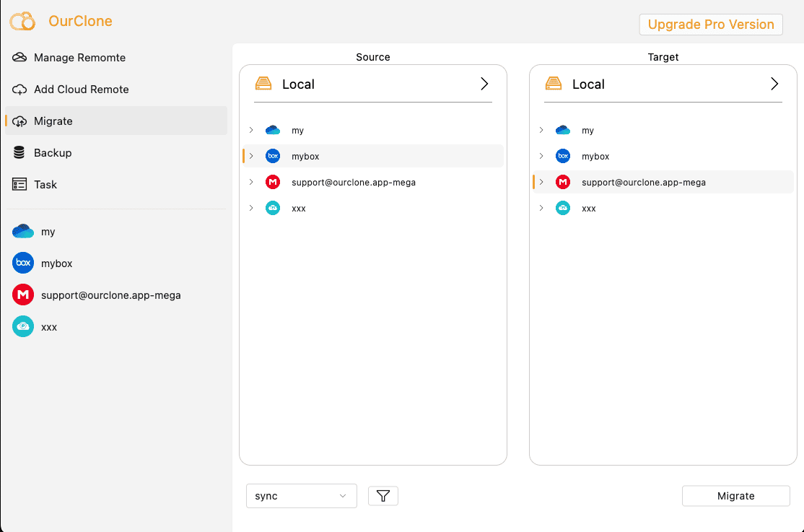Open Source Local chevron arrow
The height and width of the screenshot is (532, 804).
click(484, 84)
